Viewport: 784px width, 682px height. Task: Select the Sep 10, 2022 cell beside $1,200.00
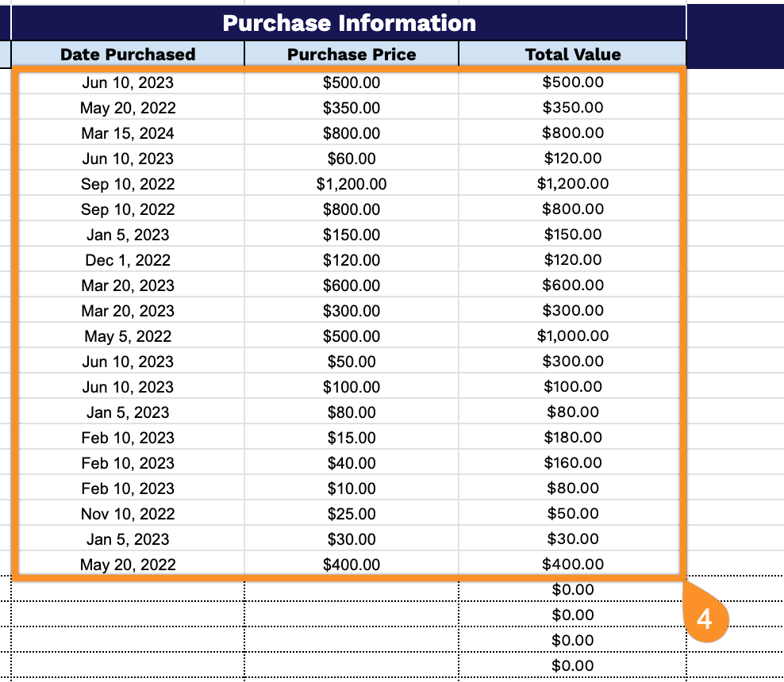(128, 184)
